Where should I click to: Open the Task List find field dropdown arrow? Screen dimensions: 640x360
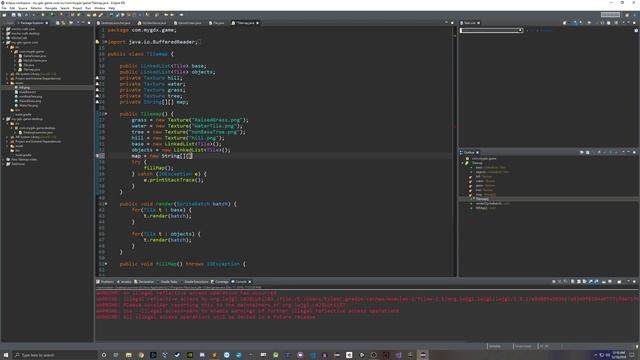tap(520, 30)
